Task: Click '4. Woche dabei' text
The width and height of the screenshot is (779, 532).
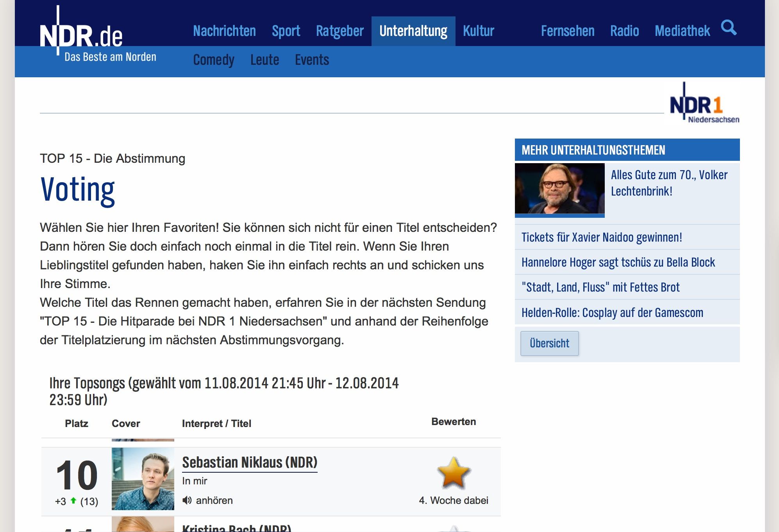Action: (454, 500)
